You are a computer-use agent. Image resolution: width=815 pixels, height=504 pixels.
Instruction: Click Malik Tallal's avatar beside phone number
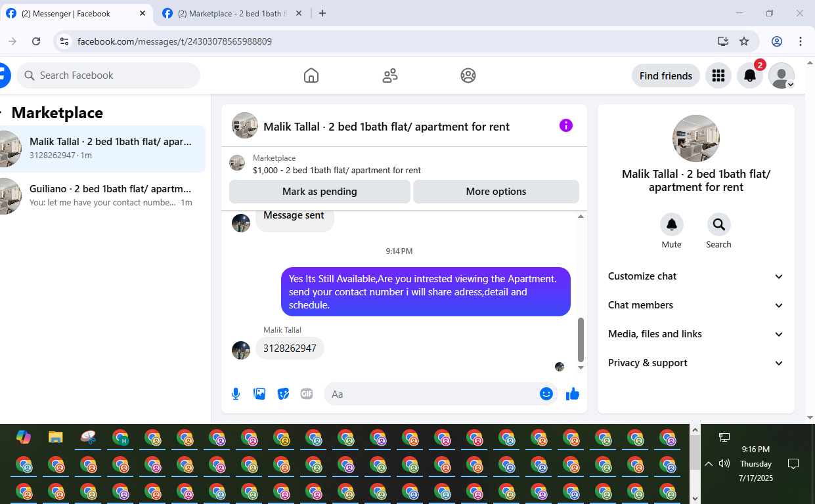click(x=241, y=350)
